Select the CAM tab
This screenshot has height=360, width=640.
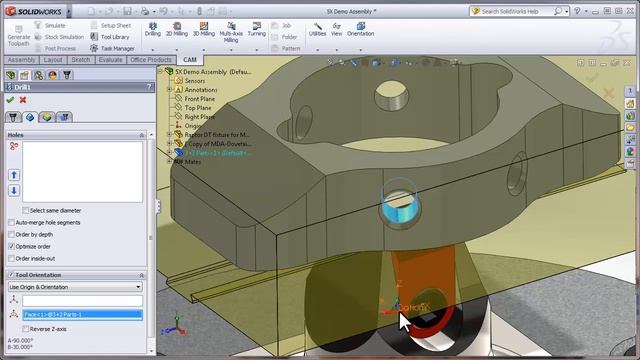point(190,60)
